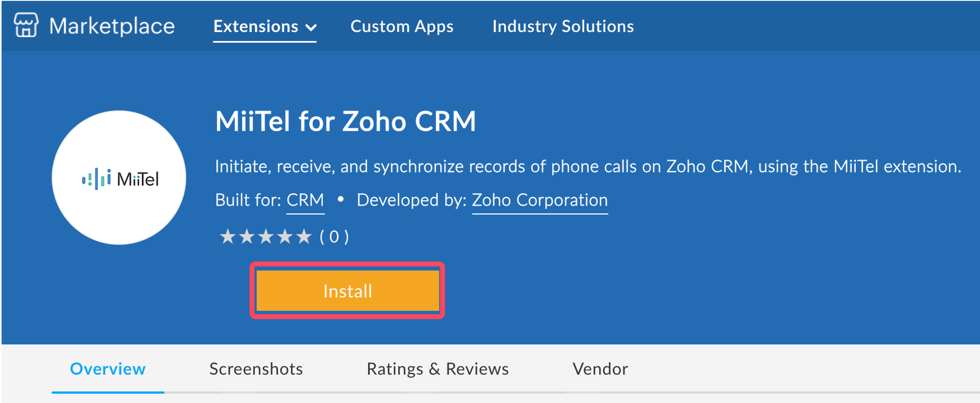Click the ( 0 ) review count
This screenshot has height=403, width=980.
click(334, 237)
